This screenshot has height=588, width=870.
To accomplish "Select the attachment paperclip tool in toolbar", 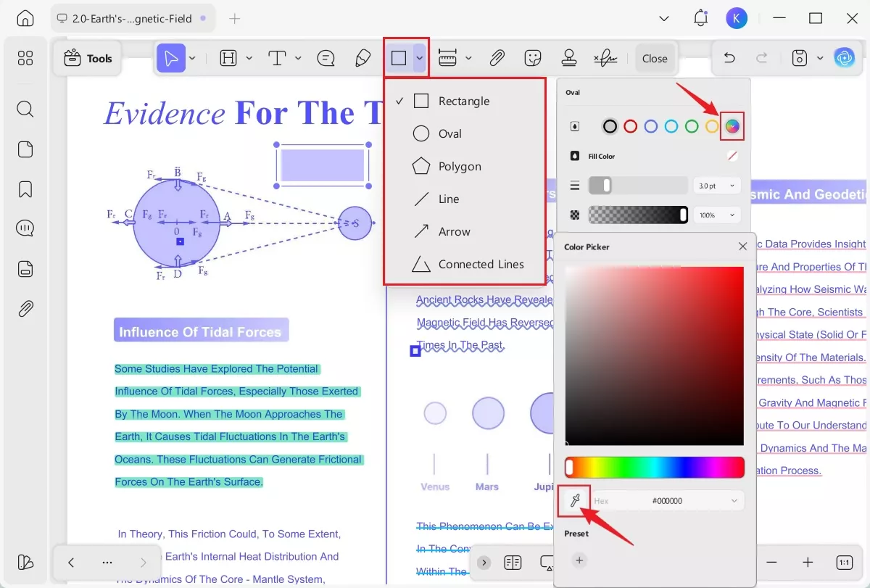I will click(x=497, y=59).
